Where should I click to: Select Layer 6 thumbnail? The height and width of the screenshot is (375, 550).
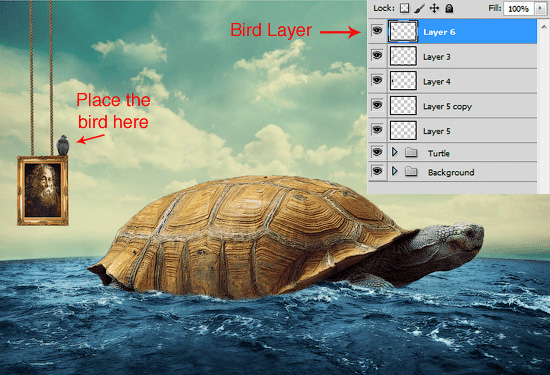coord(403,31)
